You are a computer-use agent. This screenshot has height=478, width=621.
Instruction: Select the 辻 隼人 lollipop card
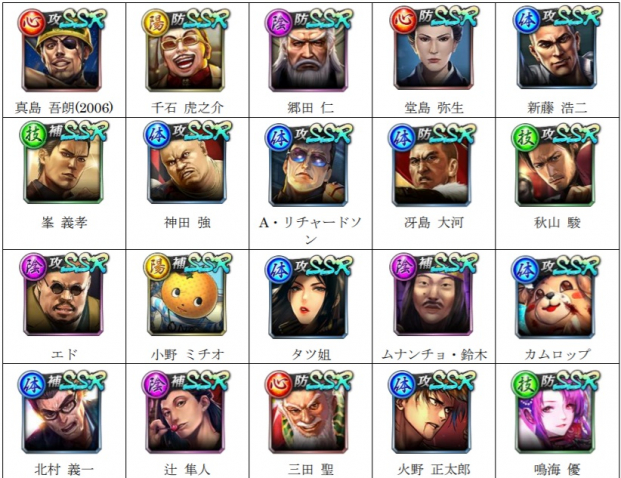click(x=186, y=412)
